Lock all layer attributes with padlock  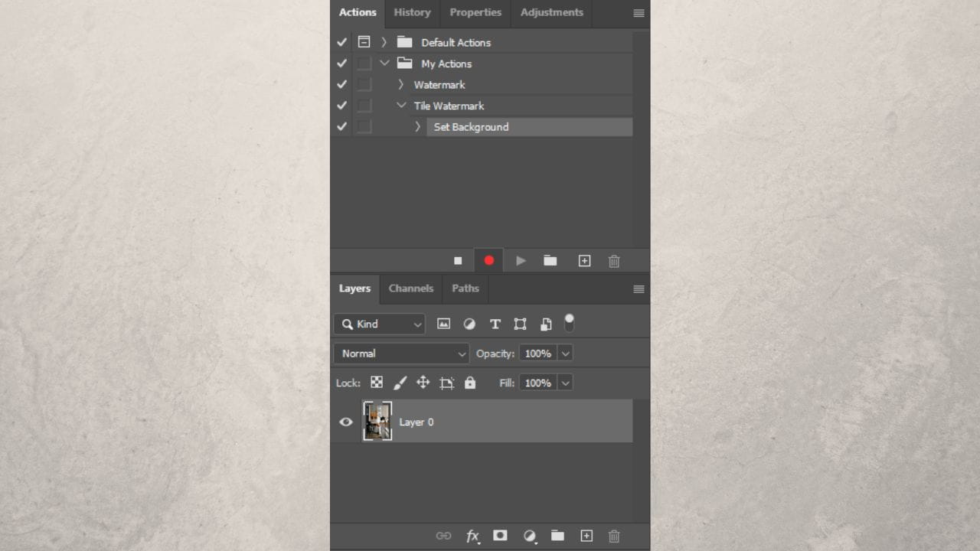pos(470,383)
